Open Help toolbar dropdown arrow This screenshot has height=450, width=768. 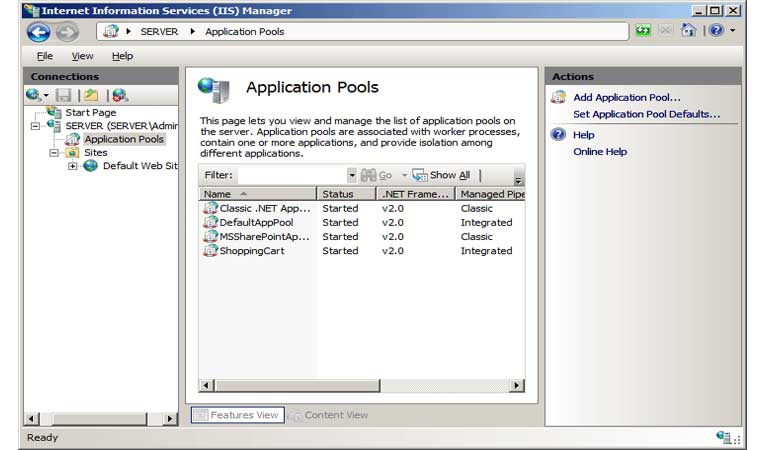pos(733,30)
